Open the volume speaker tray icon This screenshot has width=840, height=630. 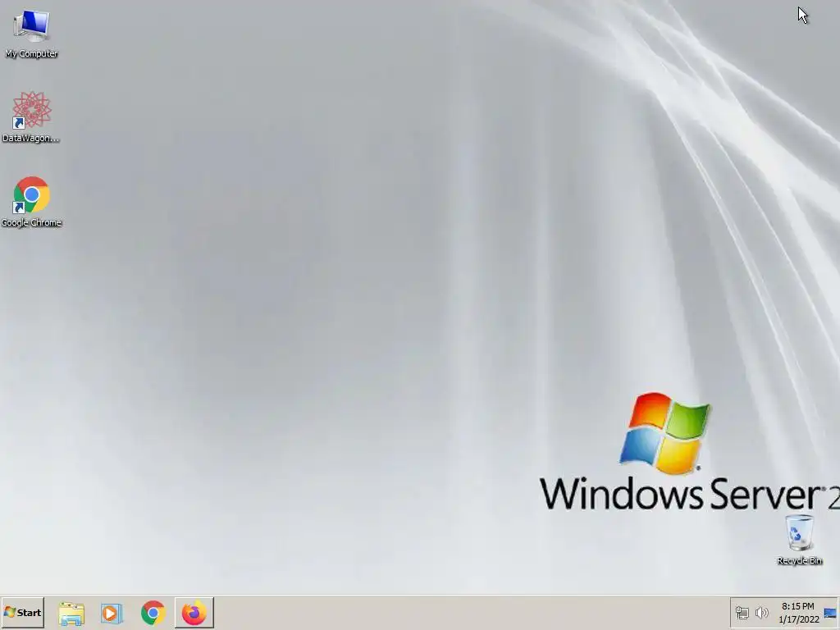[761, 612]
